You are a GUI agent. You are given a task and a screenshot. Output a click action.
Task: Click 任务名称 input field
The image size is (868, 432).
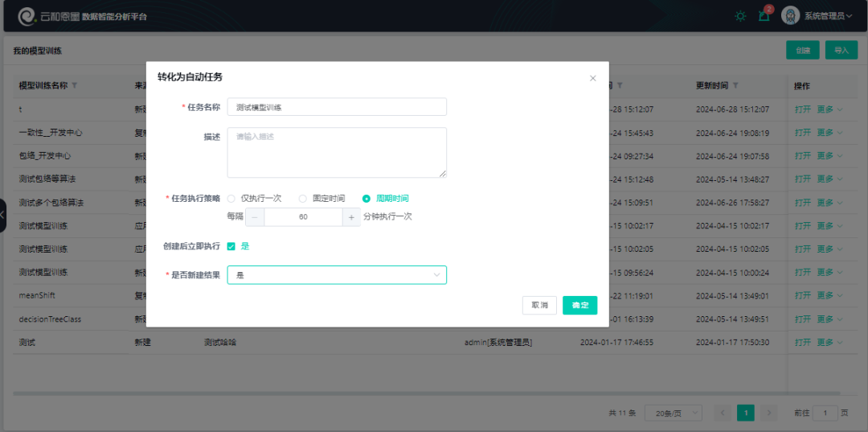tap(337, 107)
